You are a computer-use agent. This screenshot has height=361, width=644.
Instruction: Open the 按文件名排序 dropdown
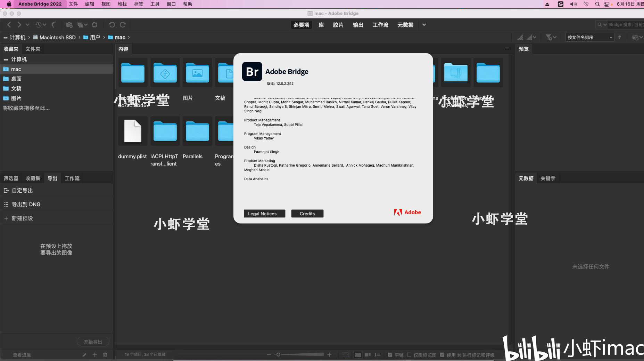589,37
